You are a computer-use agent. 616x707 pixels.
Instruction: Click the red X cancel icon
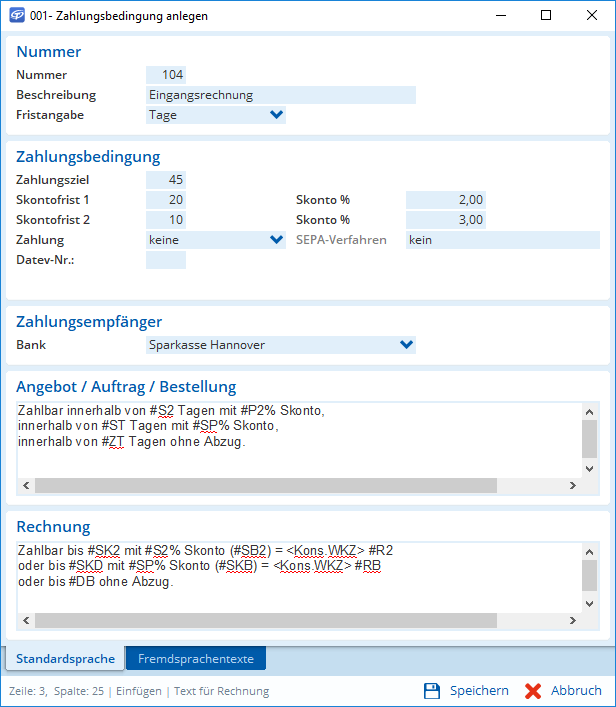[x=533, y=691]
